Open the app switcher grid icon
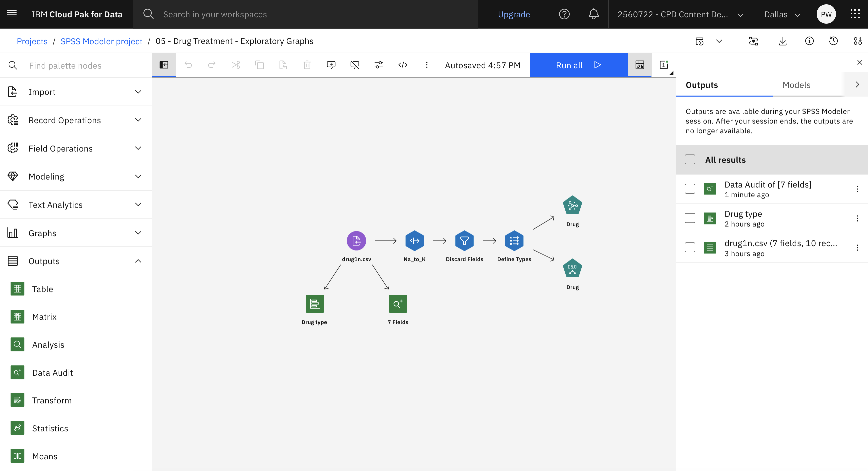 855,14
